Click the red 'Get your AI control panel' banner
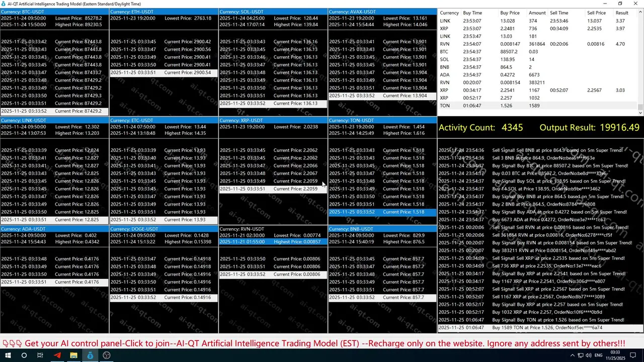Viewport: 644px width, 362px height. [314, 343]
